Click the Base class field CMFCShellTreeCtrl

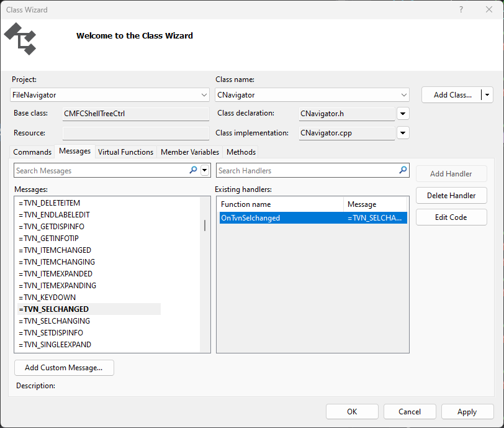pyautogui.click(x=136, y=114)
